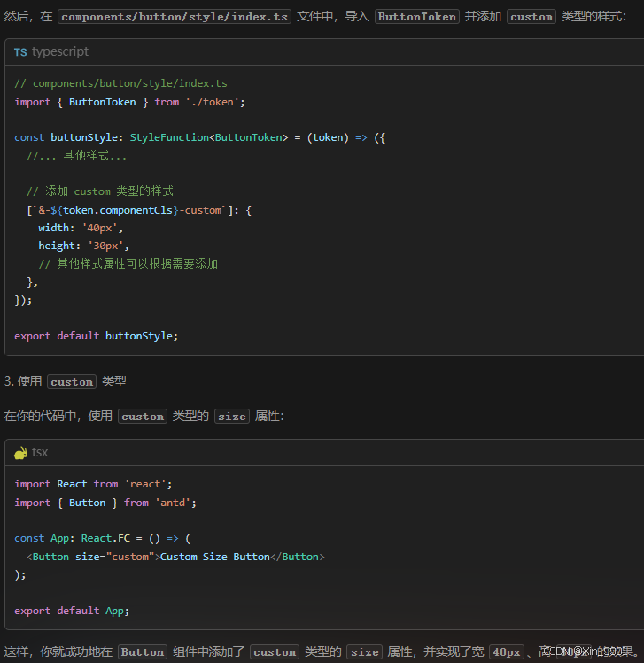Click the import ButtonToken from './token' line
Viewport: 644px width, 663px height.
click(x=129, y=102)
